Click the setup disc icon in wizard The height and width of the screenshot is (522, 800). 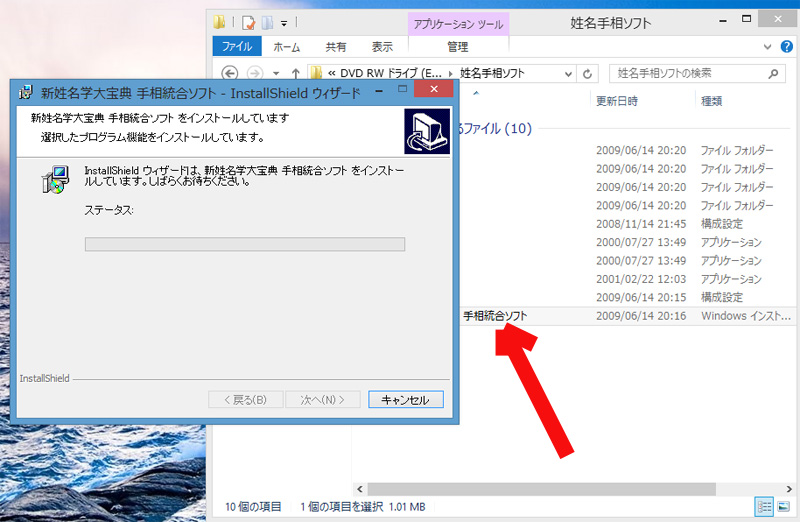tap(55, 179)
